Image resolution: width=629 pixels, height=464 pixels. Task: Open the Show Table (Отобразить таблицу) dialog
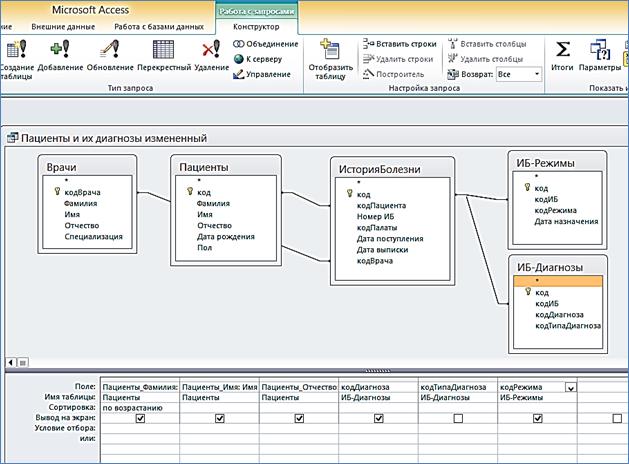331,59
